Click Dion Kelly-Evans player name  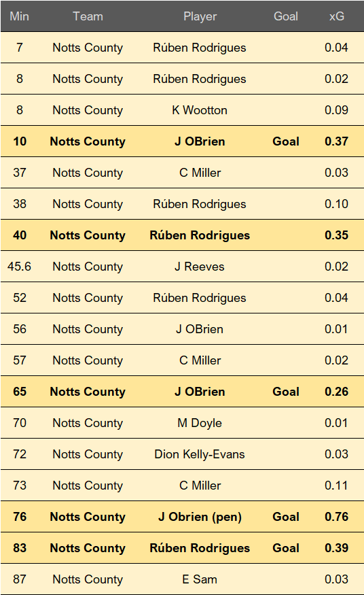pyautogui.click(x=200, y=454)
